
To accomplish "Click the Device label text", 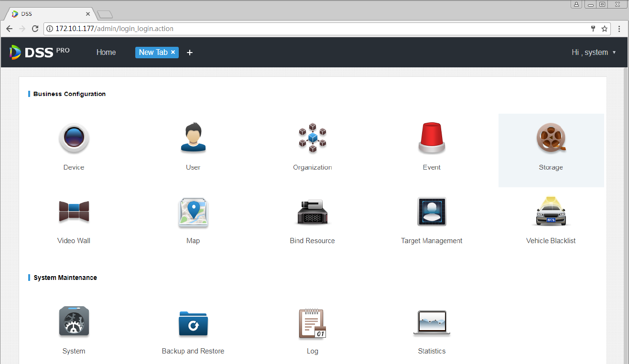I will [x=74, y=167].
